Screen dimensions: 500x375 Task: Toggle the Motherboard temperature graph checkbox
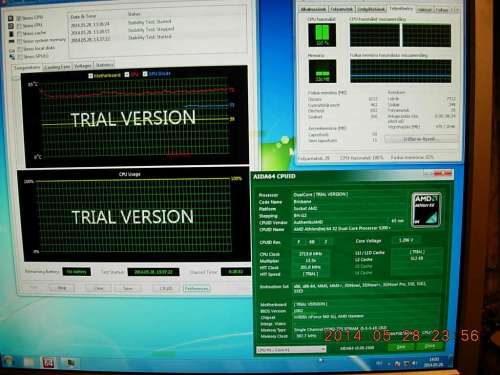[90, 76]
